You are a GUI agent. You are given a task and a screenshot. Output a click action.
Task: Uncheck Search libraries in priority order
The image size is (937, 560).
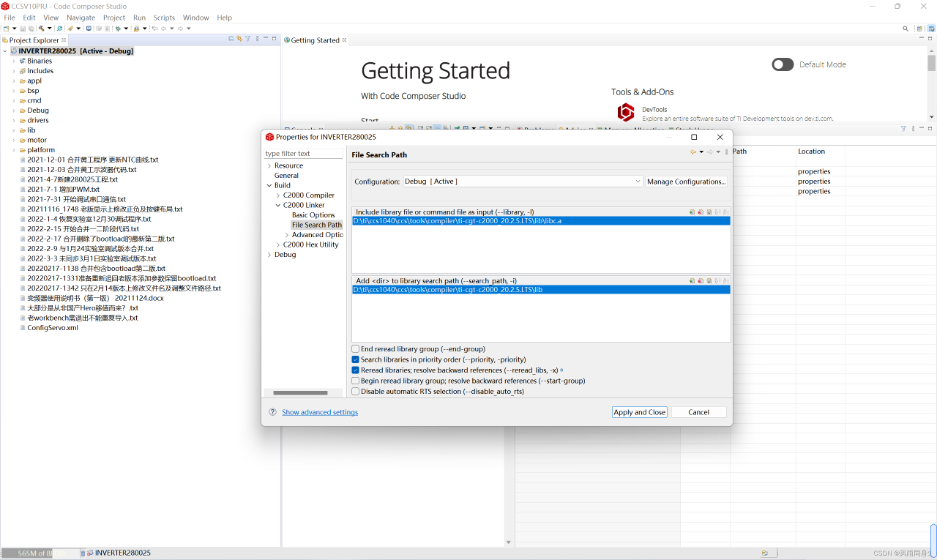[x=356, y=359]
